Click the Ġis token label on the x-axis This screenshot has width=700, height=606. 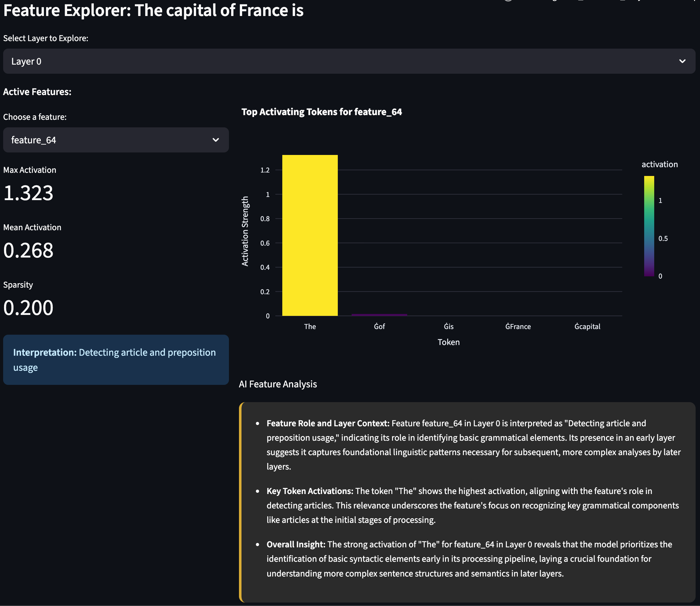click(x=448, y=327)
